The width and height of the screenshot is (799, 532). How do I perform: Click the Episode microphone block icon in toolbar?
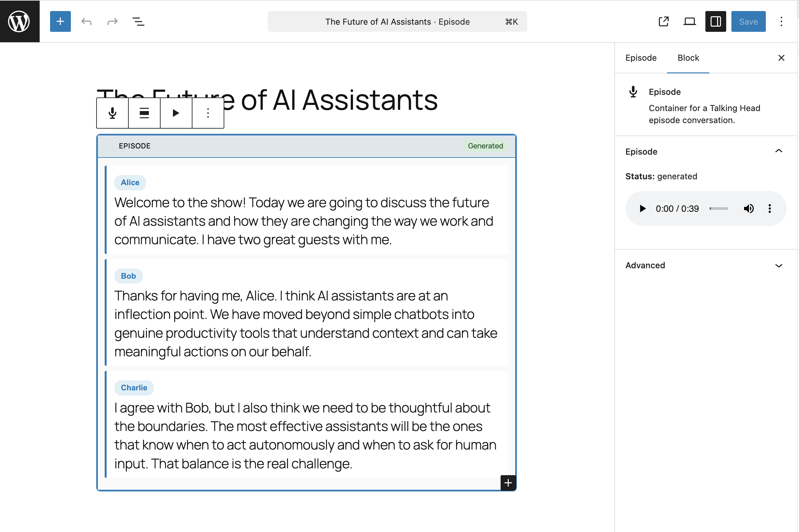(112, 113)
